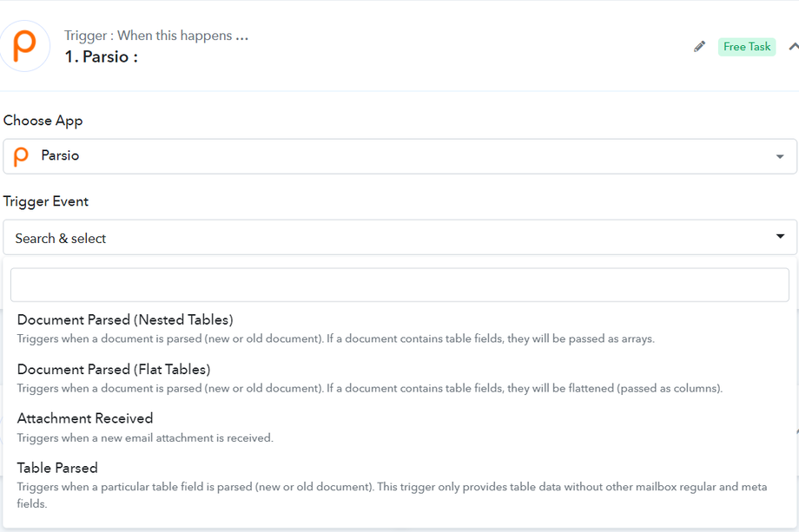
Task: Click the Choose App label
Action: 43,121
